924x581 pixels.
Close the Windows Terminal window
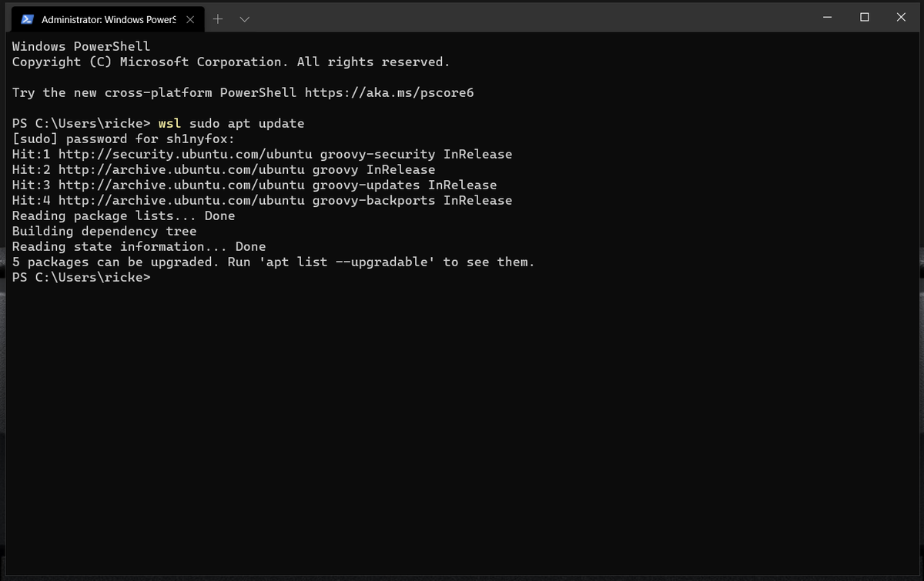coord(901,17)
